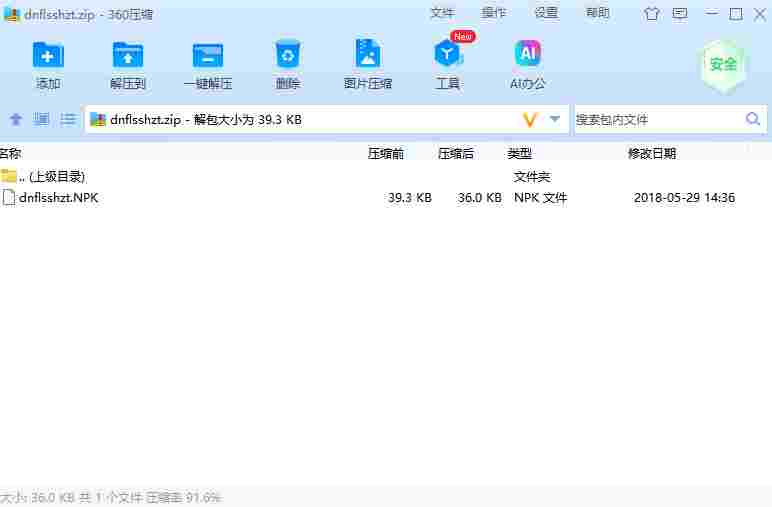
Task: Close the 360压缩 window
Action: [760, 14]
